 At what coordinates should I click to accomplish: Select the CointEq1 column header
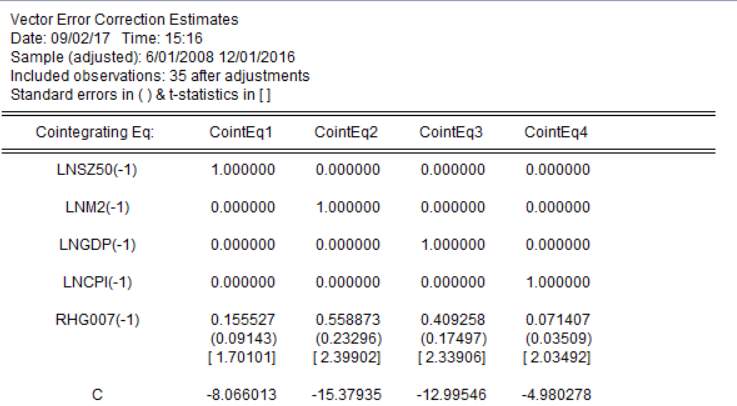coord(241,132)
